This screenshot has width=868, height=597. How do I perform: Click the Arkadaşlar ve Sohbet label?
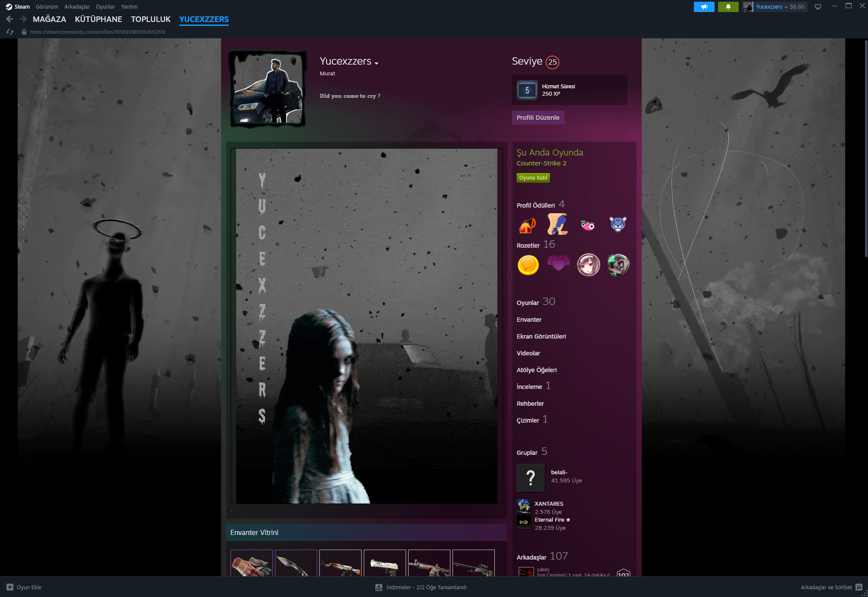826,587
